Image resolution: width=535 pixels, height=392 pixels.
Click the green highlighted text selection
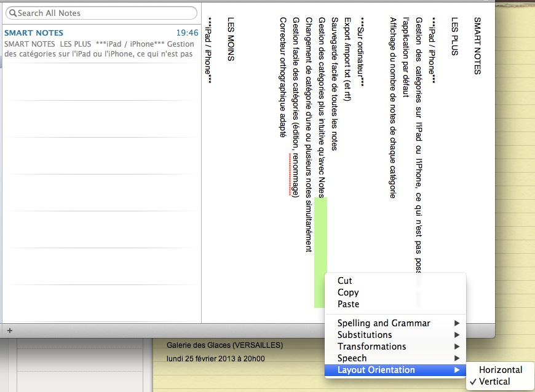tap(320, 252)
